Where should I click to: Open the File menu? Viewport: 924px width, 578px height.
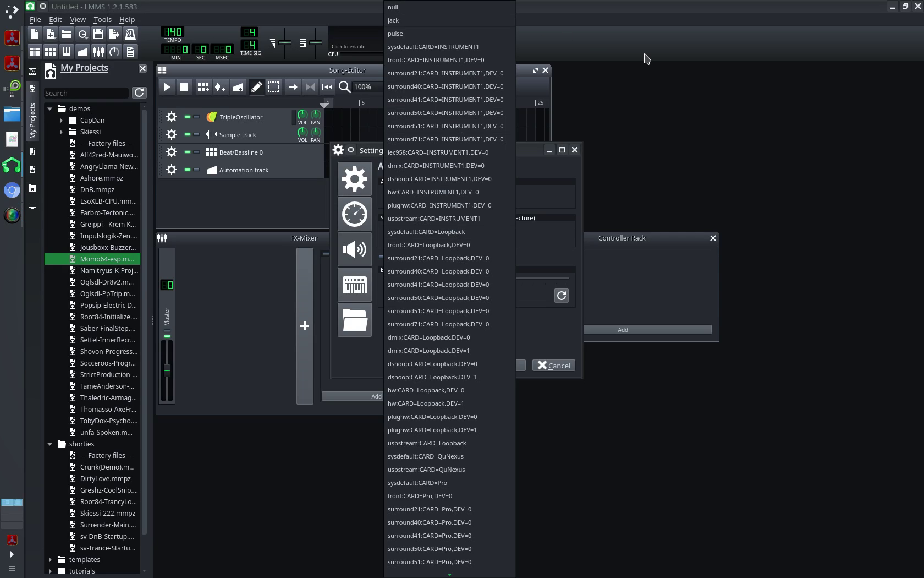click(35, 19)
